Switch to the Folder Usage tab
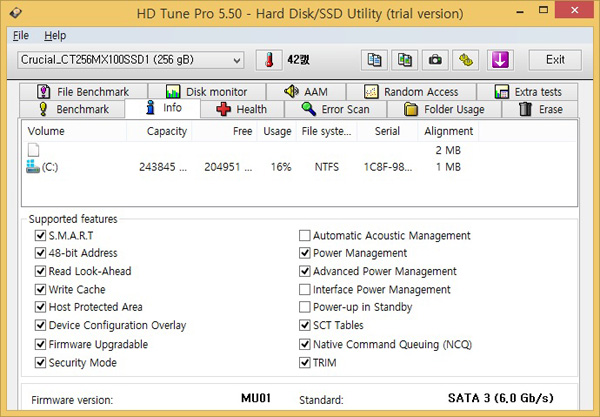Image resolution: width=600 pixels, height=417 pixels. pyautogui.click(x=444, y=109)
